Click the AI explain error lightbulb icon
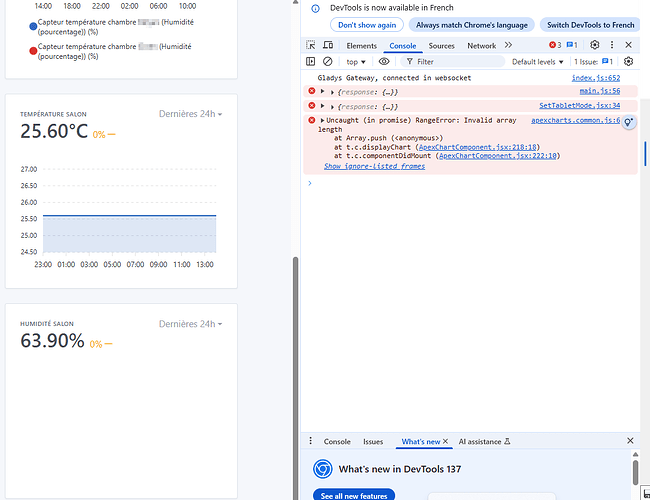 [x=629, y=122]
